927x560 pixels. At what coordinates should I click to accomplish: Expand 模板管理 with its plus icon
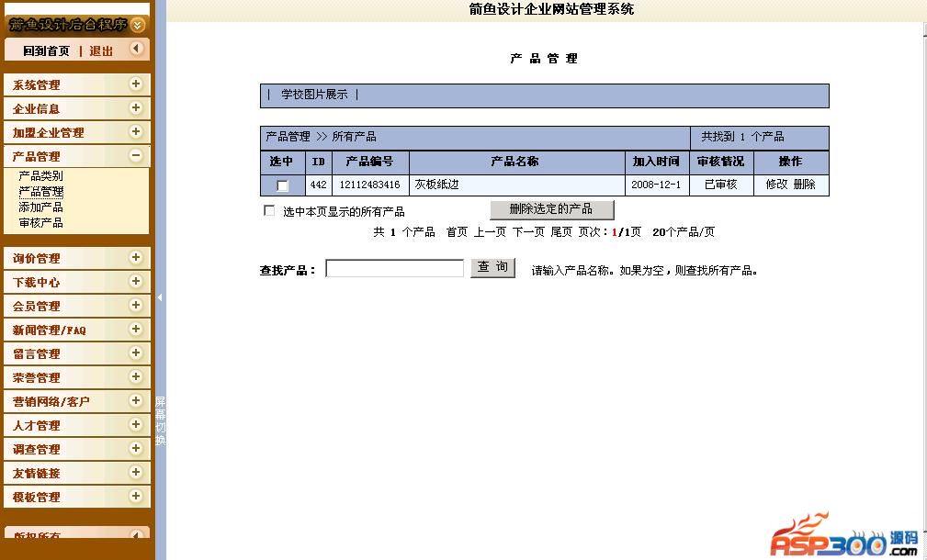pos(136,496)
